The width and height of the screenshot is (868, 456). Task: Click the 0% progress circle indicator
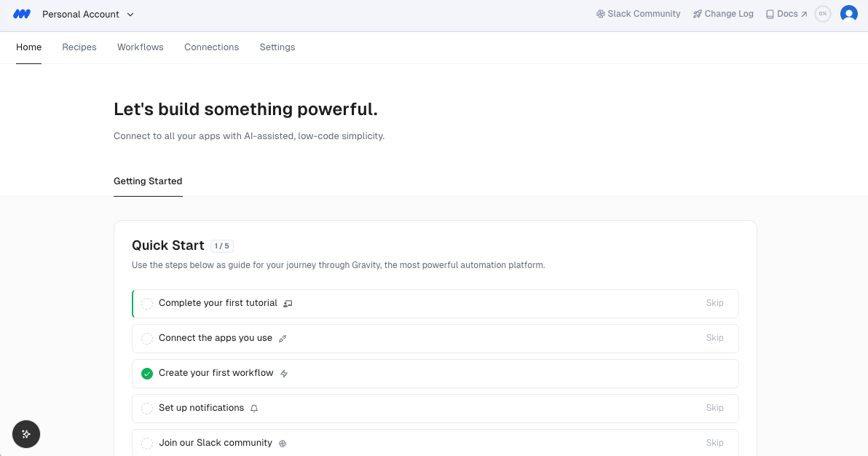point(823,14)
